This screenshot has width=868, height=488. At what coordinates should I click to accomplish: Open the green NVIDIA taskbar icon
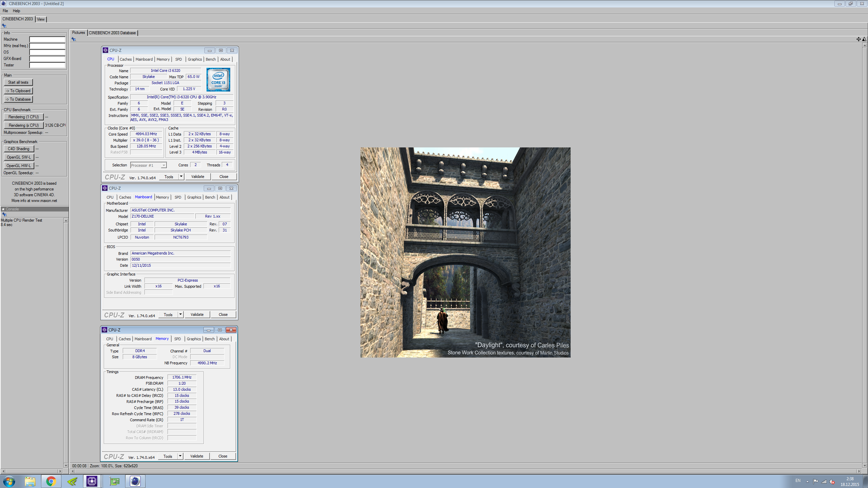[x=72, y=481]
